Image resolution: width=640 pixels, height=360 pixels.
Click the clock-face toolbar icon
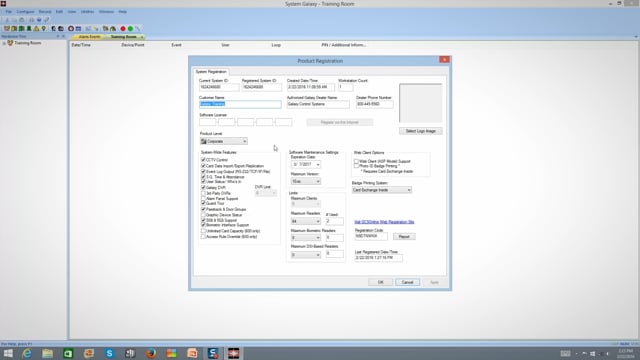point(71,29)
